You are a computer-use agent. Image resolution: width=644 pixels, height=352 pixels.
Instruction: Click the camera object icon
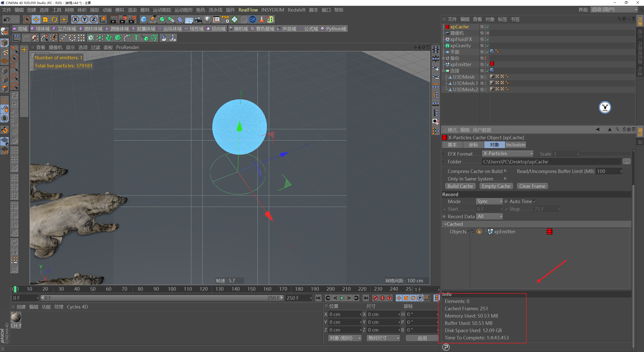point(198,19)
